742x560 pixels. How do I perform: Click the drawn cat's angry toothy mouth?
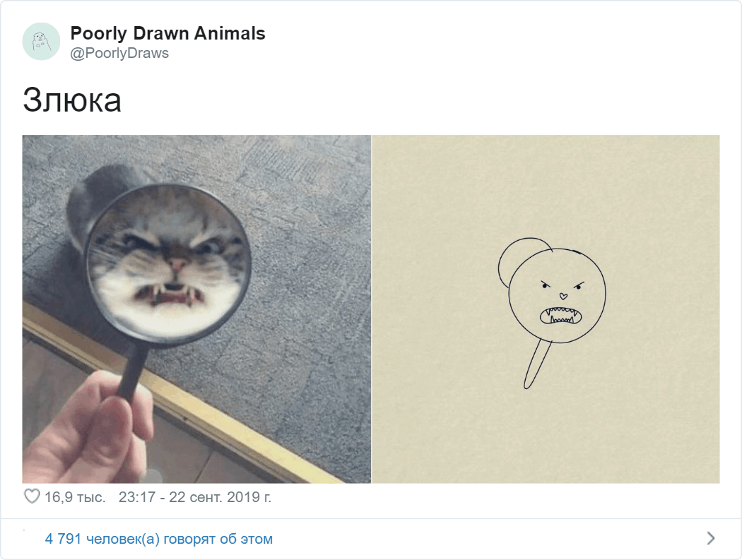click(x=560, y=316)
